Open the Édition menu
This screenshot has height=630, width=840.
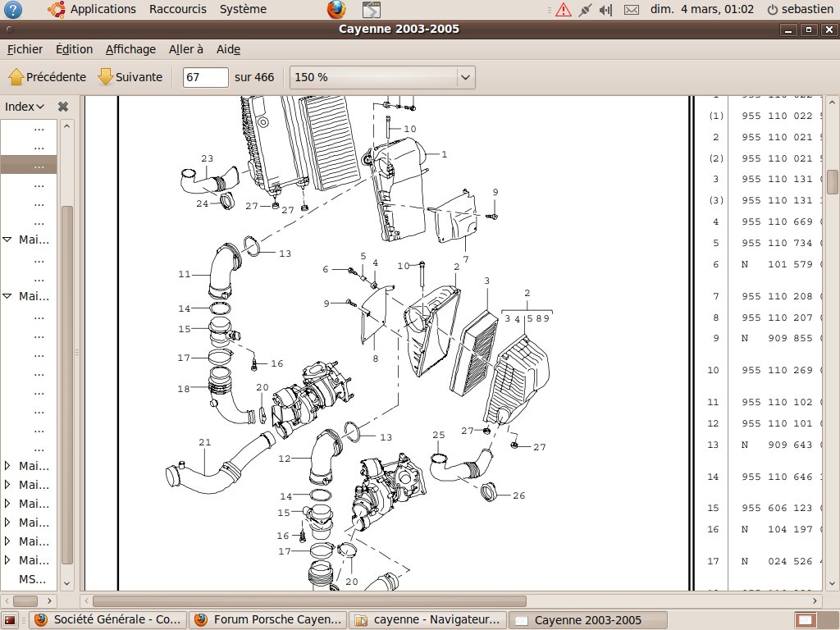pyautogui.click(x=74, y=49)
